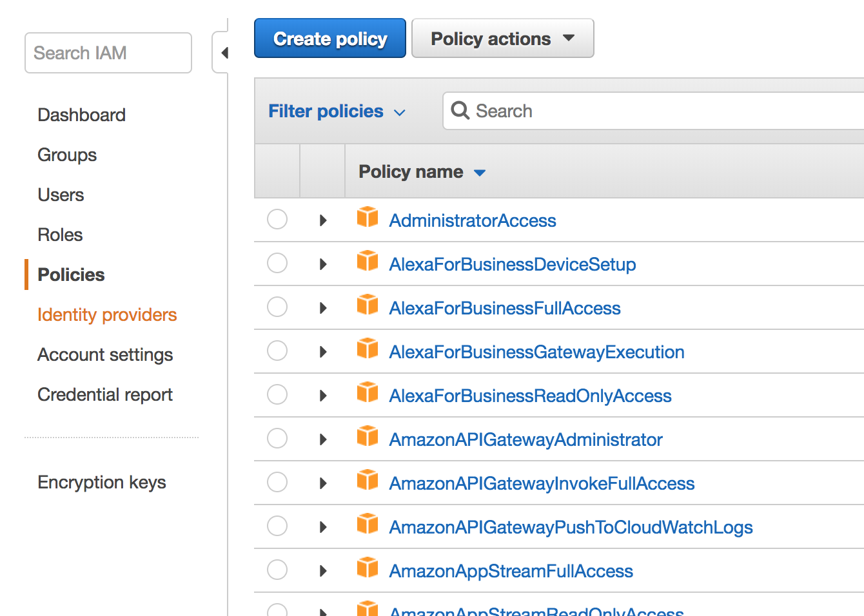Viewport: 864px width, 616px height.
Task: Open the AmazonAPIGatewayInvokeFullAccess policy link
Action: pos(542,483)
